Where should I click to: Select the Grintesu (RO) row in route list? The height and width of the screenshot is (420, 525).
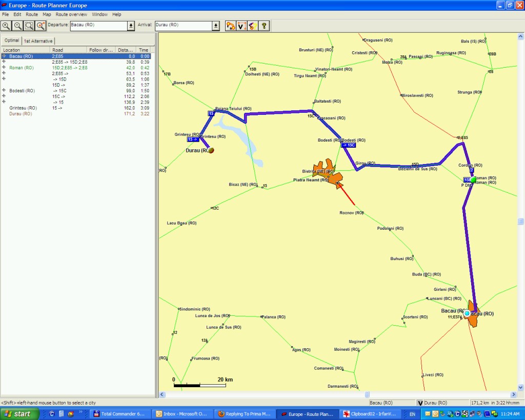[x=23, y=108]
